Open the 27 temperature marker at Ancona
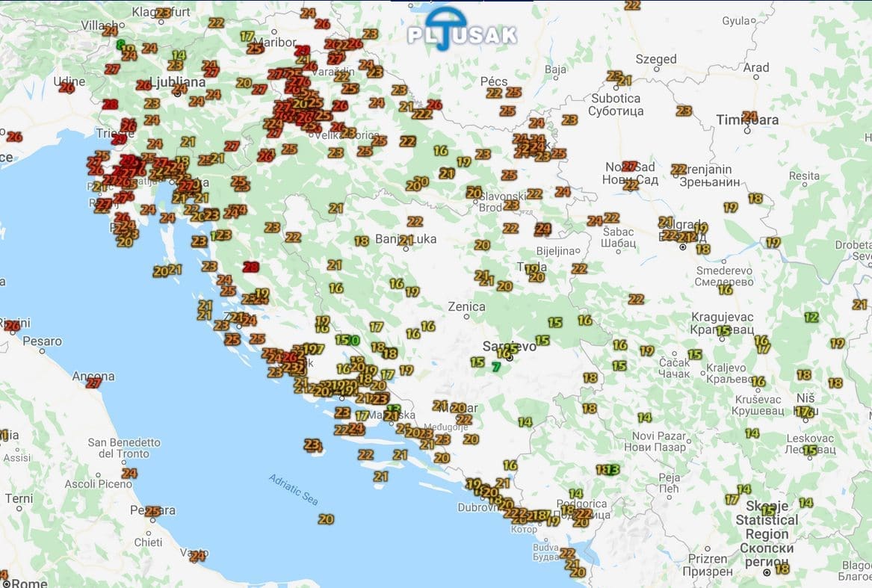 point(93,383)
